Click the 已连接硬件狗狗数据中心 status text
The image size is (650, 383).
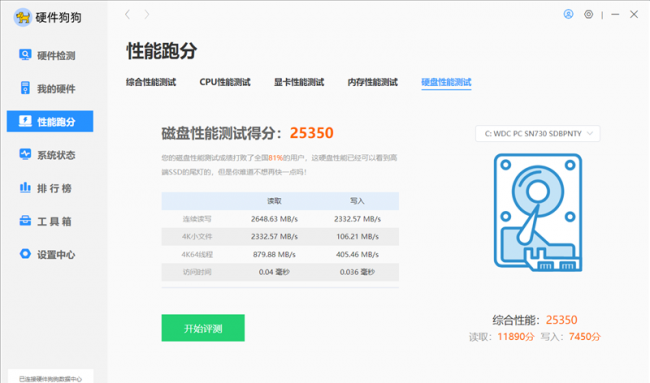[x=50, y=378]
